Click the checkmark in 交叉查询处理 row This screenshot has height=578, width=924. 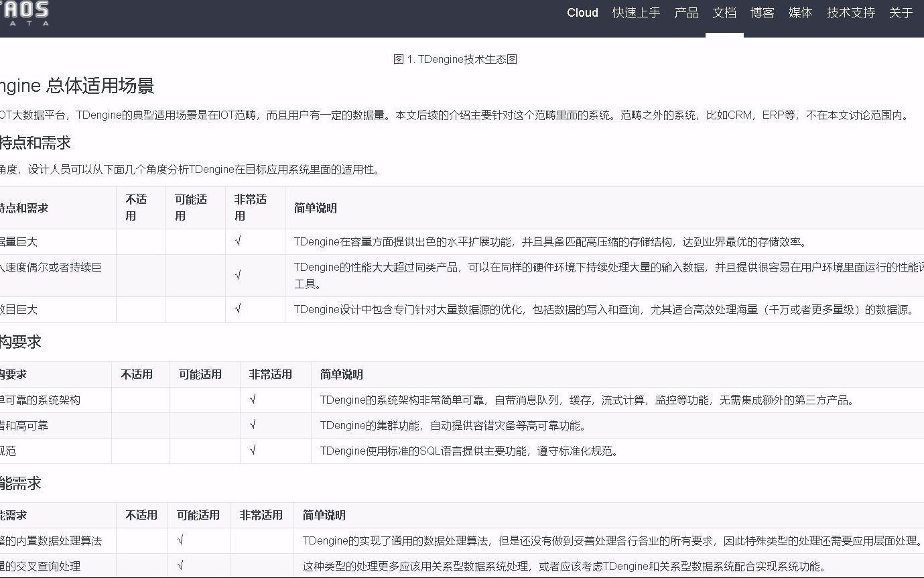coord(181,566)
